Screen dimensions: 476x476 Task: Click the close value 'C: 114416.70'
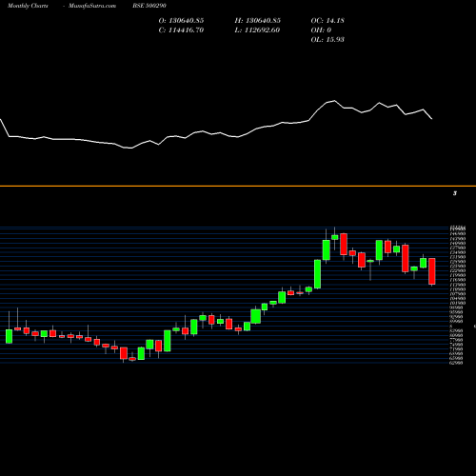[181, 30]
